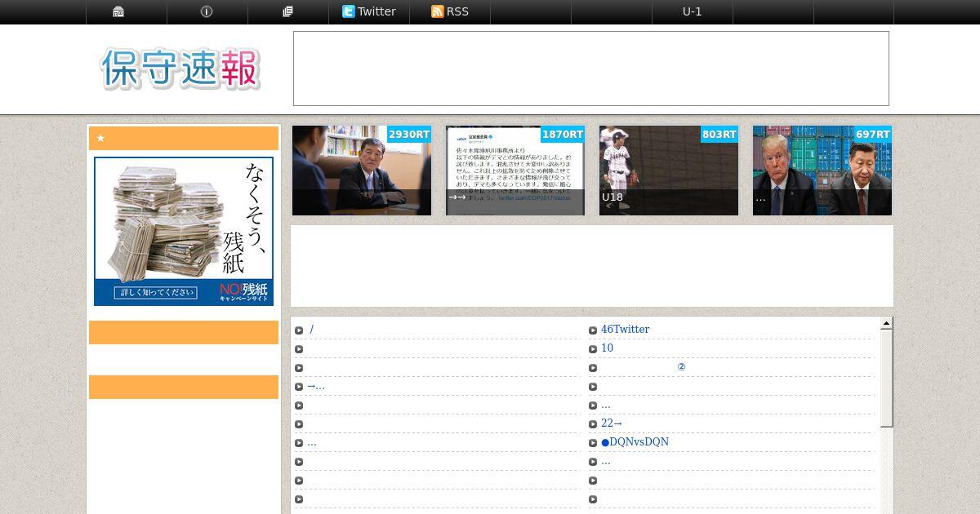The width and height of the screenshot is (980, 514).
Task: Open the tweet screenshot thumbnail with 1870RT
Action: point(515,171)
